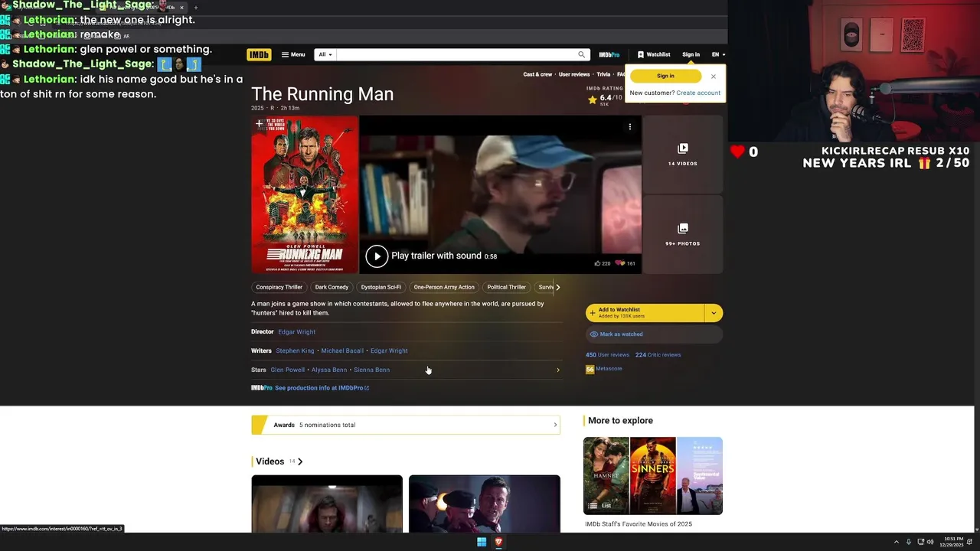Open the watchlist dropdown arrow
This screenshot has width=980, height=551.
click(714, 312)
